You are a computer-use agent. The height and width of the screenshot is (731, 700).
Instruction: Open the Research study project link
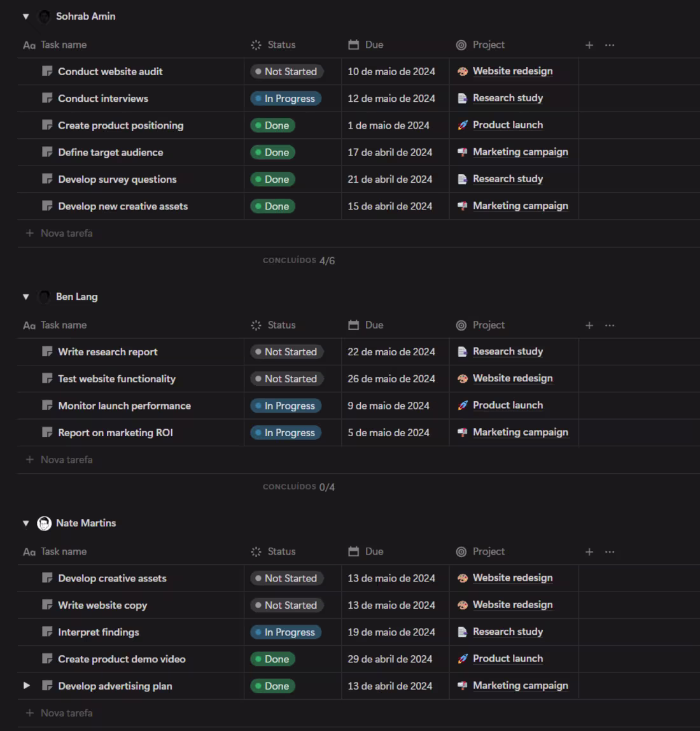pyautogui.click(x=507, y=98)
